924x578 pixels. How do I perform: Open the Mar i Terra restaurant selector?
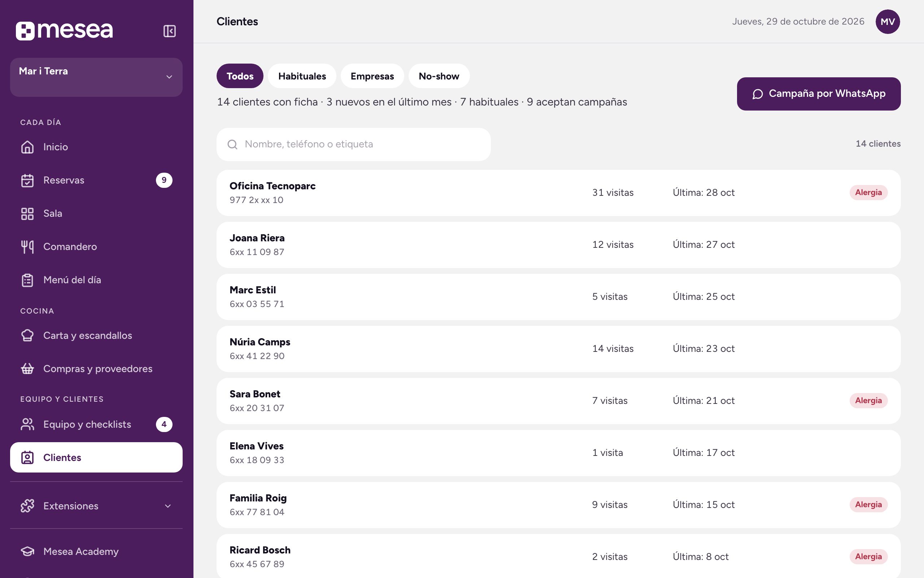click(96, 77)
